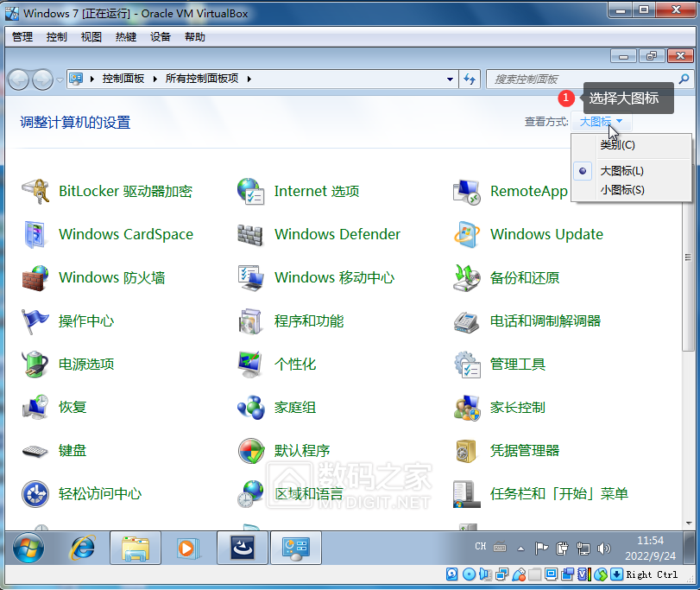
Task: Open BitLocker drive encryption icon
Action: [35, 191]
